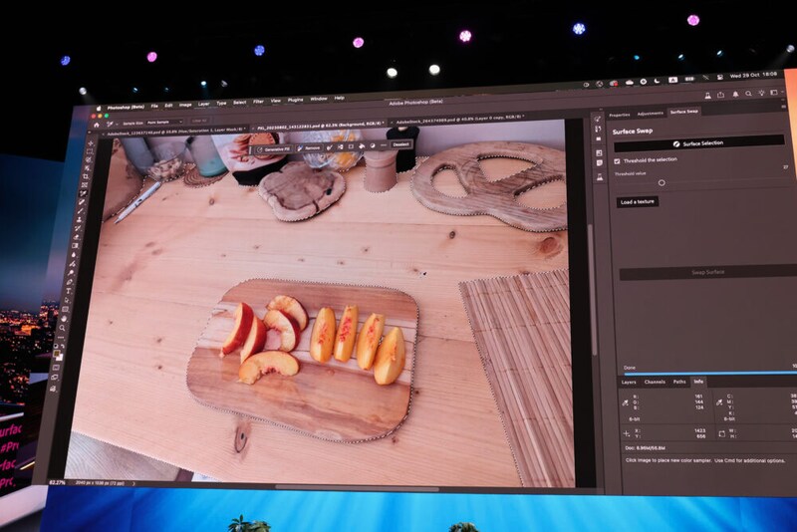Click the Deselect button in contextual bar

click(x=400, y=144)
